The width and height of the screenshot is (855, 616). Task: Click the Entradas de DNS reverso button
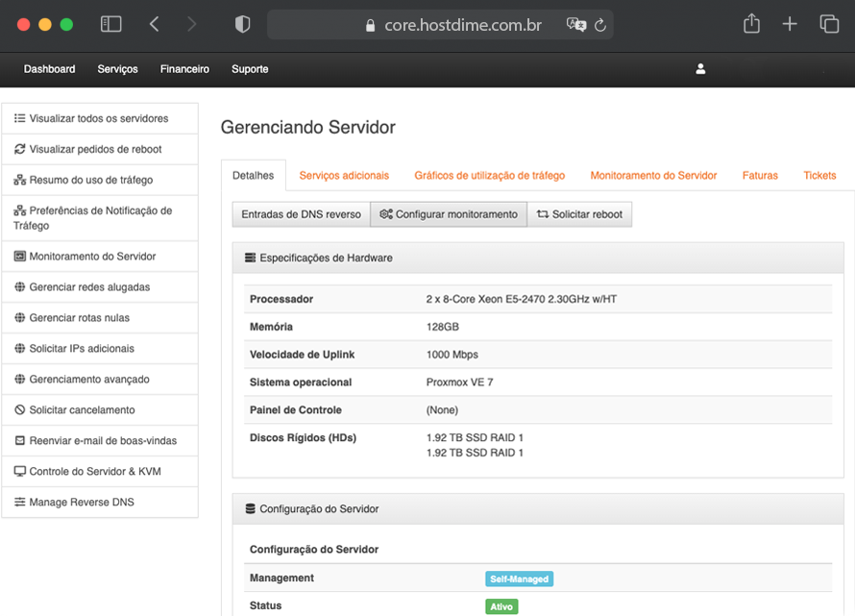point(301,214)
